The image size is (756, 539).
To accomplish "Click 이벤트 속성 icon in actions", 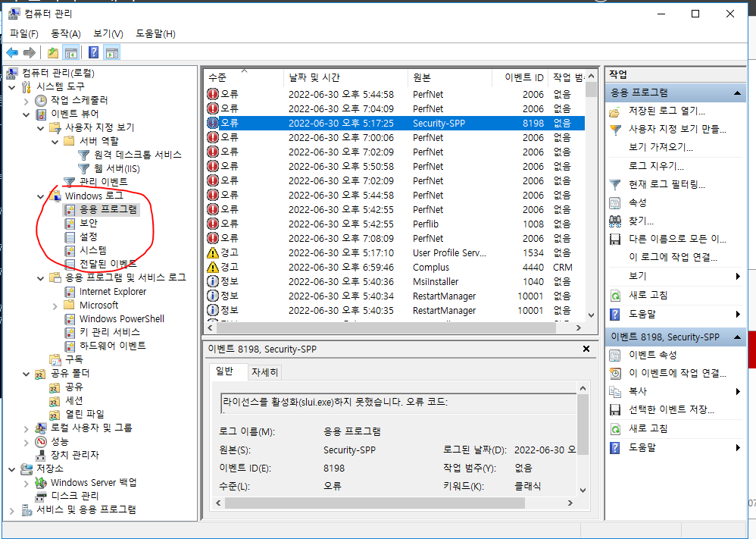I will (x=615, y=355).
